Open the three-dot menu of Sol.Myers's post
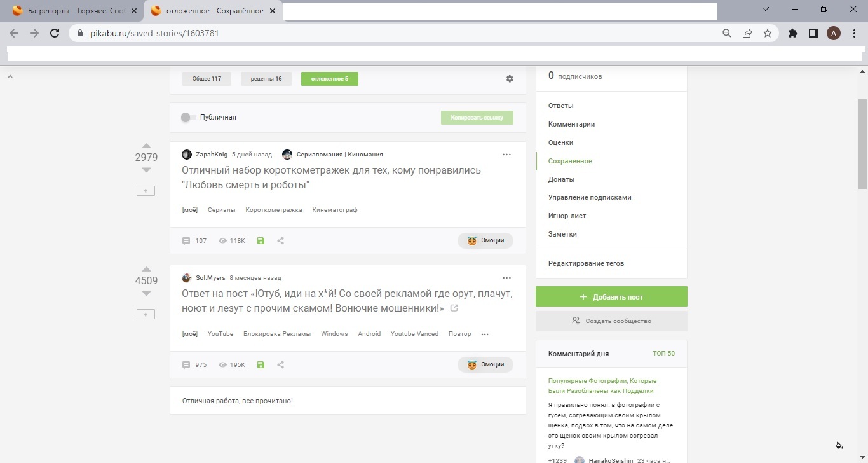Screen dimensions: 868x463 [506, 278]
